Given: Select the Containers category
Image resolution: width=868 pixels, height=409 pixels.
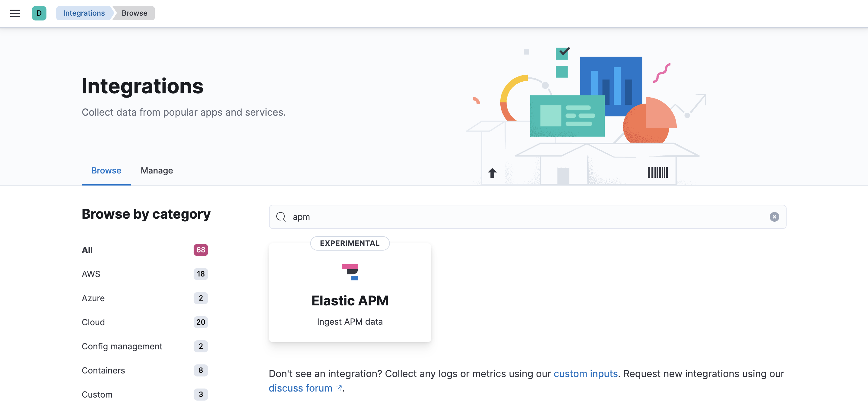Looking at the screenshot, I should point(103,370).
